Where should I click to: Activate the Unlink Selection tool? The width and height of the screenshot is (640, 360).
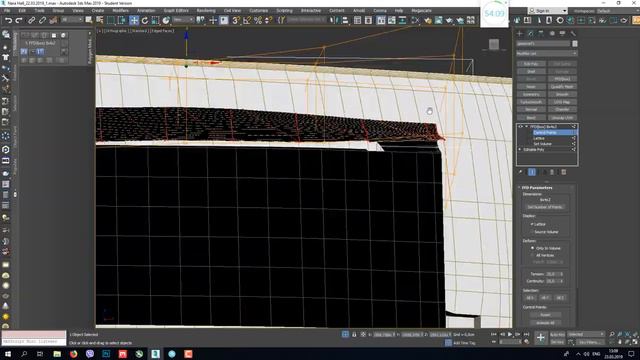pos(42,20)
